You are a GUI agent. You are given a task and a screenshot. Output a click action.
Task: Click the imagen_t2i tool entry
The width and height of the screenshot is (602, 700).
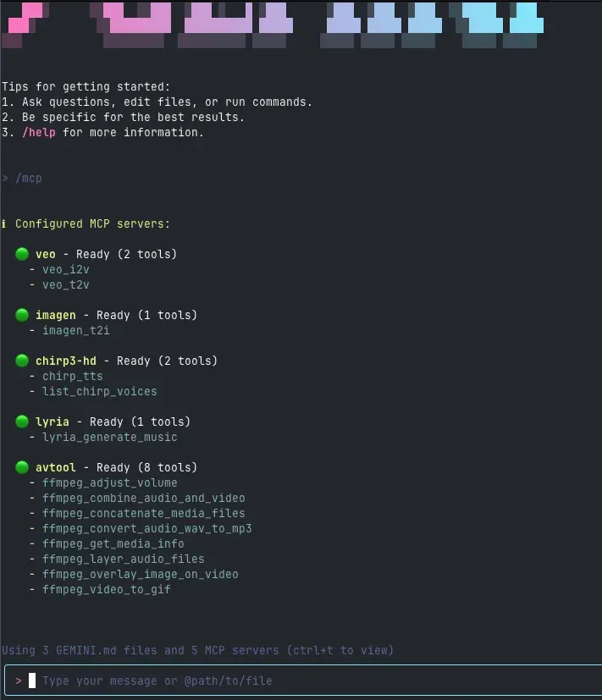(76, 331)
